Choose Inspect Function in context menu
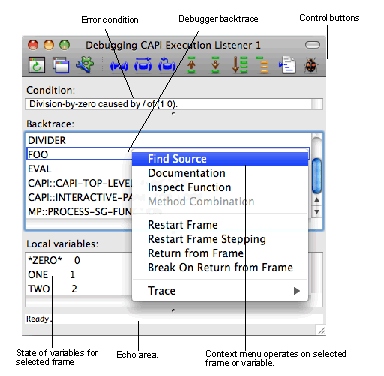The height and width of the screenshot is (376, 384). 189,187
